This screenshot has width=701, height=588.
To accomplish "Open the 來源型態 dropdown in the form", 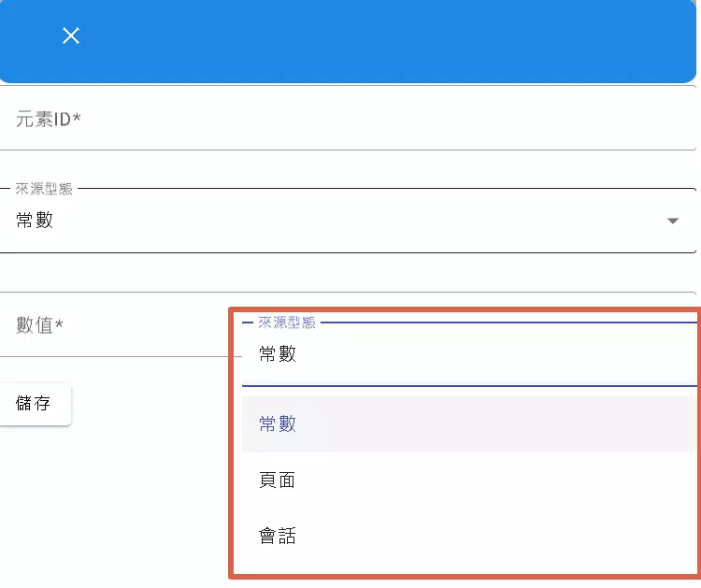I will 346,222.
